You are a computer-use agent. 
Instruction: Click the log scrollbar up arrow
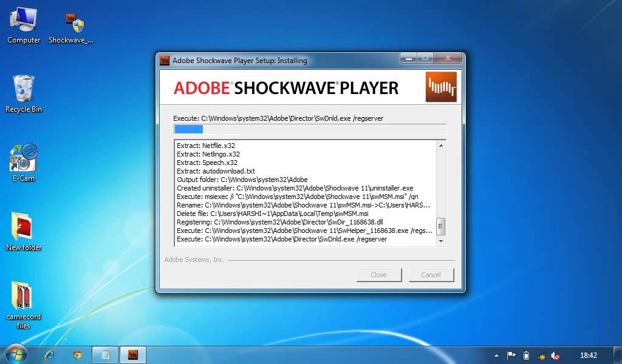pyautogui.click(x=441, y=146)
